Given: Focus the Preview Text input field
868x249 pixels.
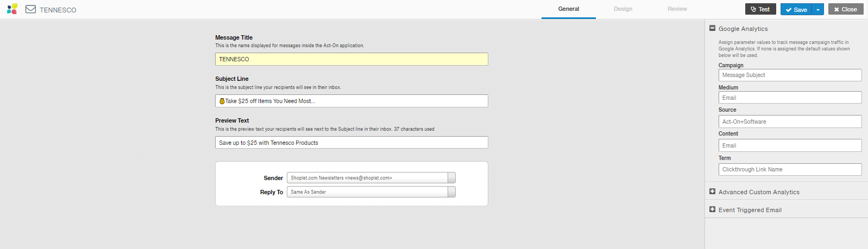Looking at the screenshot, I should click(351, 143).
